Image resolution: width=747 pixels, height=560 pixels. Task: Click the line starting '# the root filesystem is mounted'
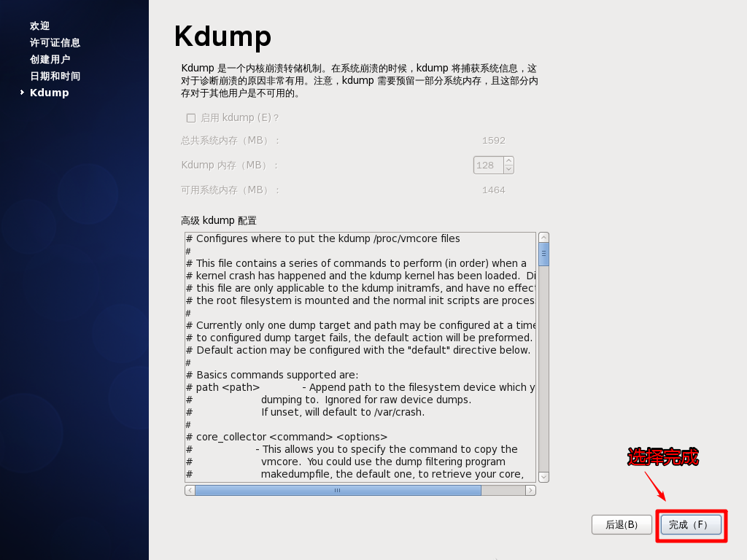coord(360,300)
